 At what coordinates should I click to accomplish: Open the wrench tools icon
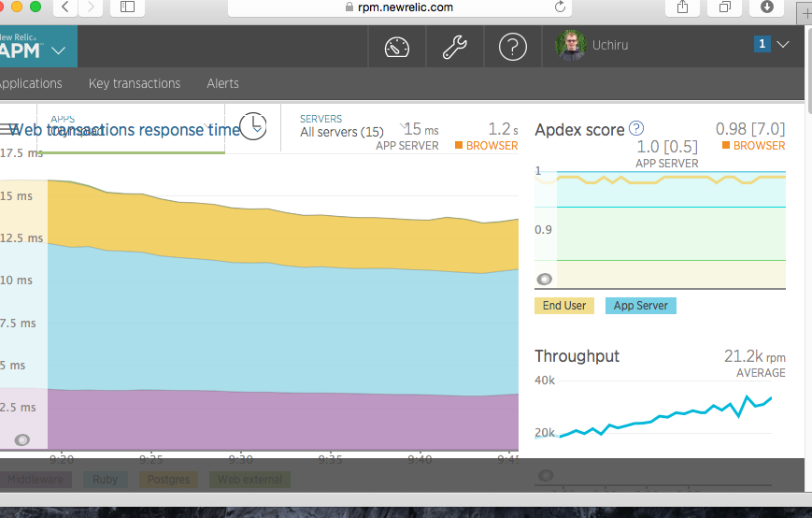click(x=455, y=47)
